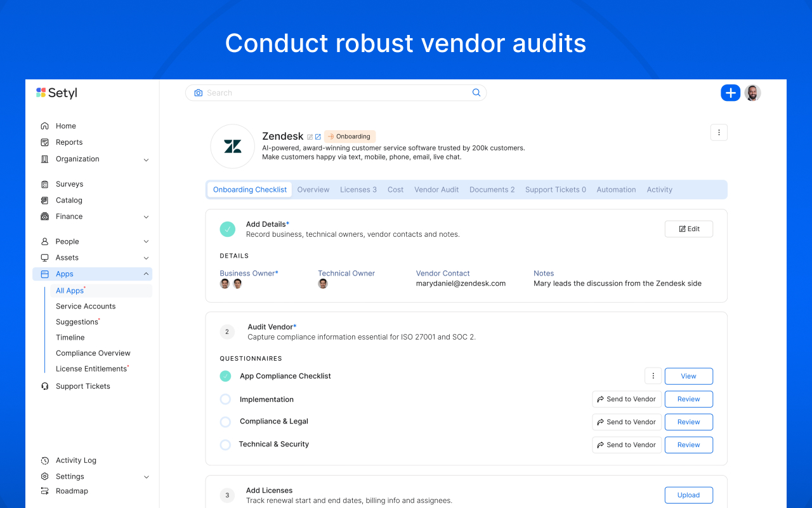The width and height of the screenshot is (812, 508).
Task: Open Compliance Overview in sidebar
Action: pos(93,353)
